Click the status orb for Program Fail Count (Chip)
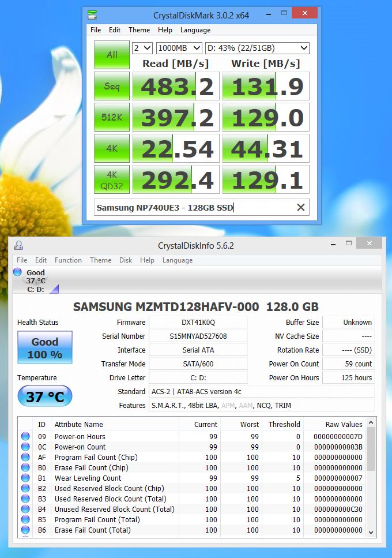 point(25,457)
